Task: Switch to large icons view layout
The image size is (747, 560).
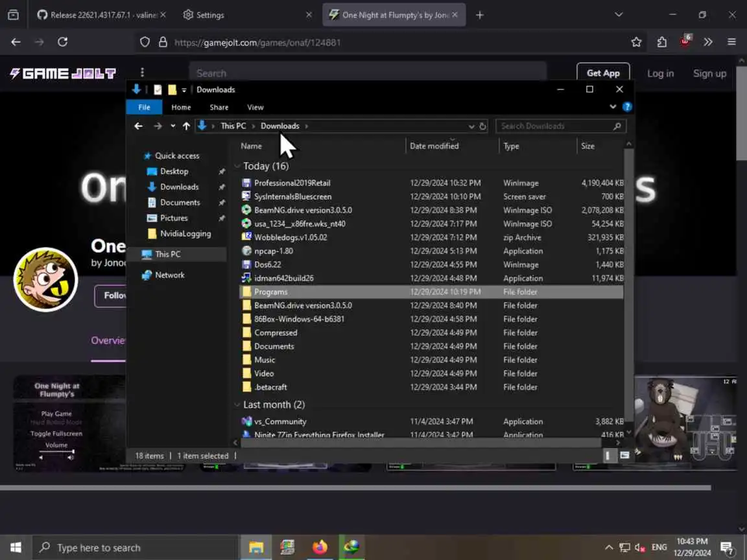Action: click(x=624, y=456)
